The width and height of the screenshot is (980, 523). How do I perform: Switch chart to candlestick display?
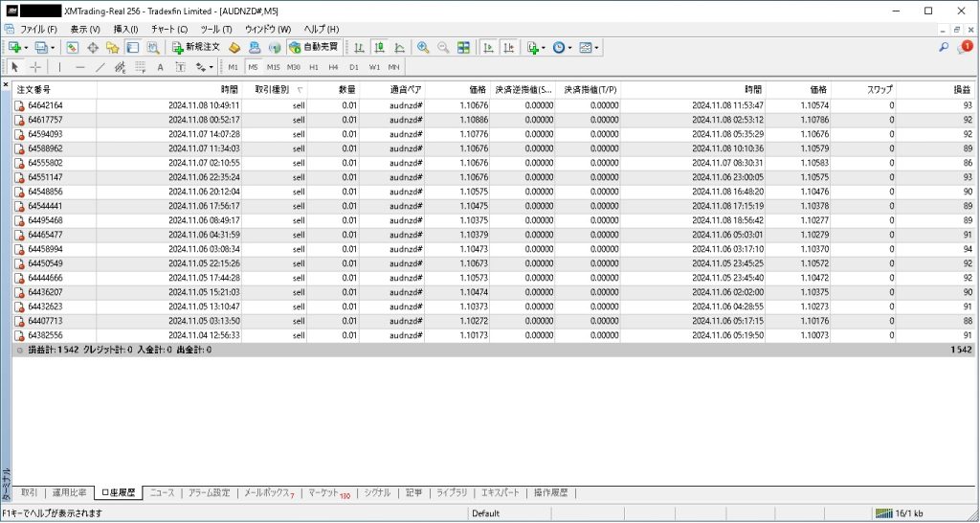[379, 47]
